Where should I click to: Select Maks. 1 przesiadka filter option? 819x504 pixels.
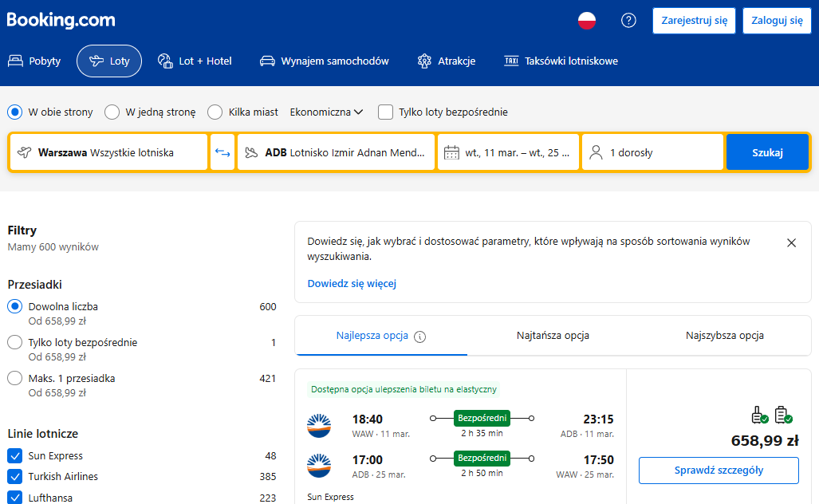[14, 378]
